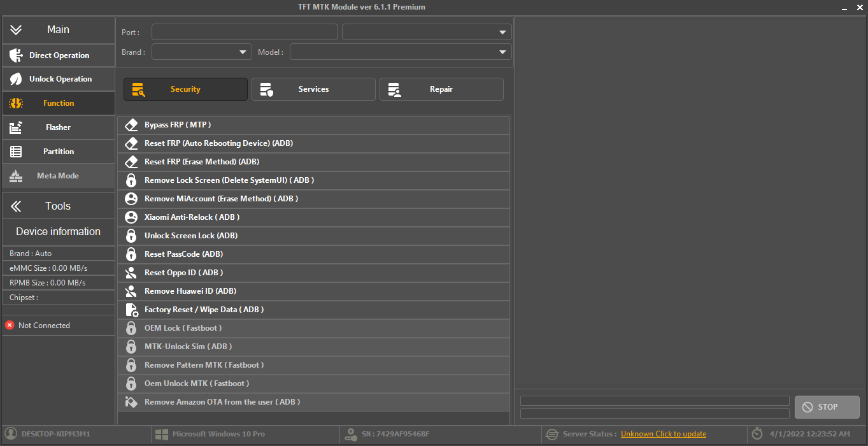
Task: Switch to the Services tab
Action: pos(313,89)
